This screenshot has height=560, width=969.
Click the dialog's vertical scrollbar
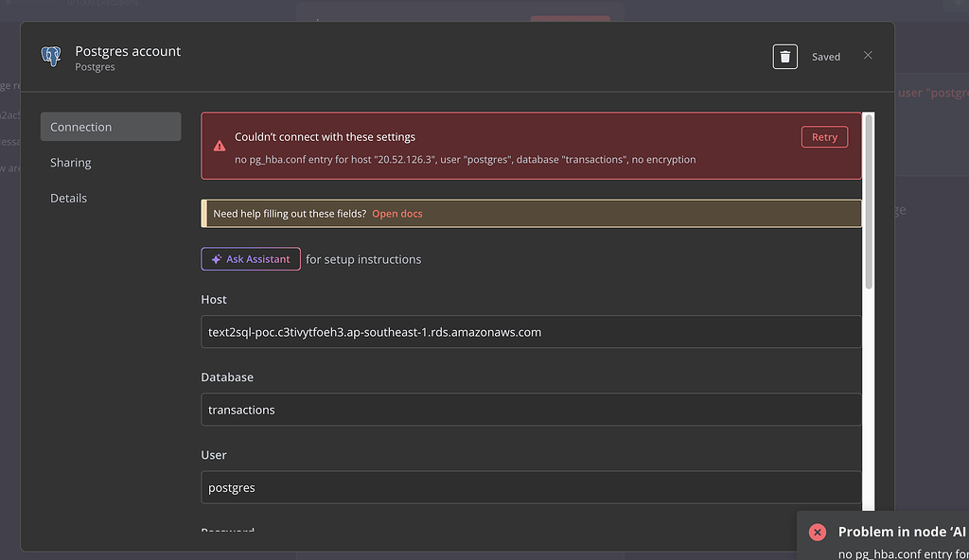click(x=870, y=199)
